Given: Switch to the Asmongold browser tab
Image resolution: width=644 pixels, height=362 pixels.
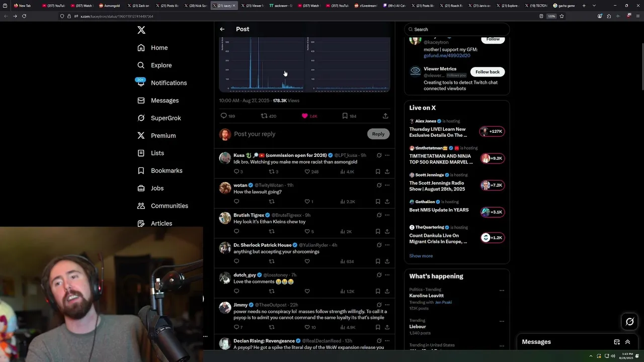Looking at the screenshot, I should [110, 6].
